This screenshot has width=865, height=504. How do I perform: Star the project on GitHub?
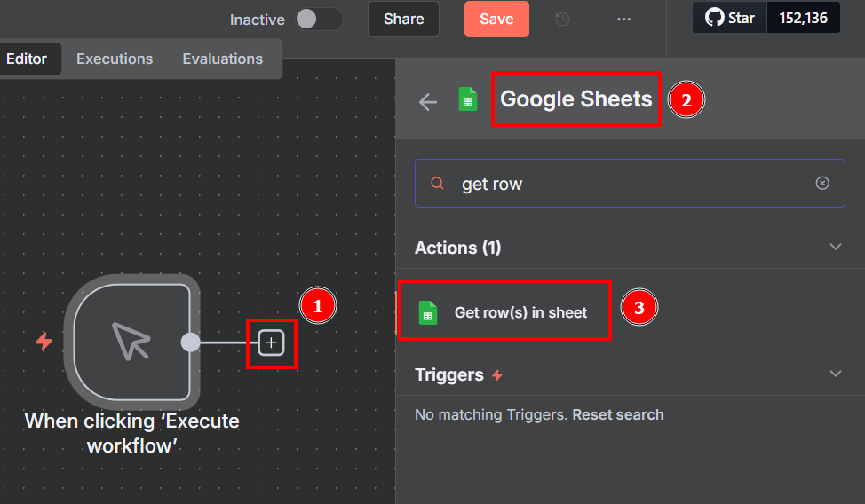pos(729,18)
